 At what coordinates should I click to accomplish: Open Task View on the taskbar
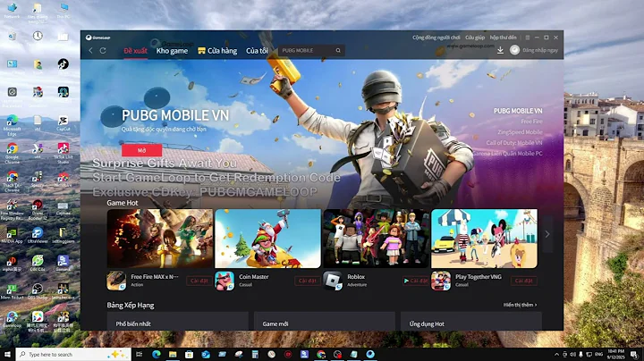click(140, 354)
